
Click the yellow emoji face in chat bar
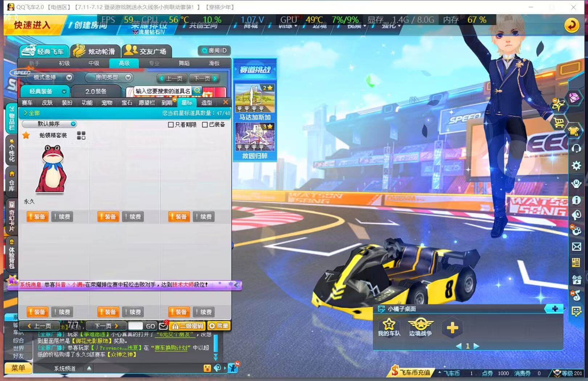pos(207,368)
